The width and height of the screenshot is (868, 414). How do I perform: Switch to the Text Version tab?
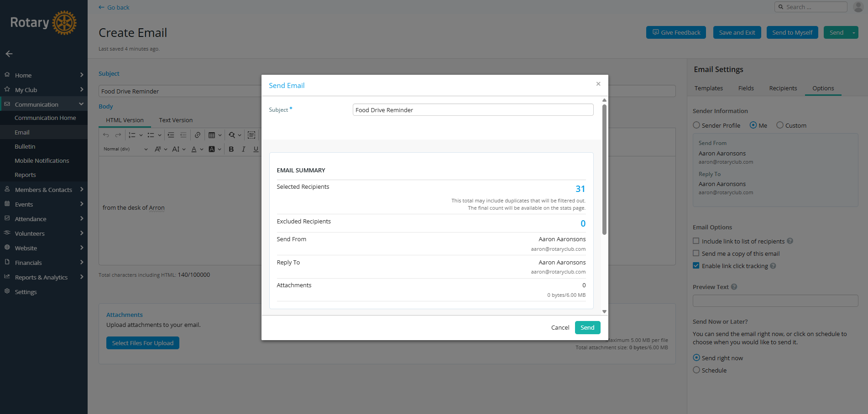point(176,120)
